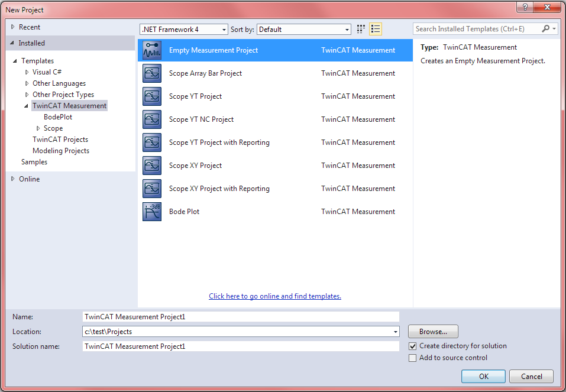Open the Sort by Default dropdown
This screenshot has height=392, width=566.
304,30
